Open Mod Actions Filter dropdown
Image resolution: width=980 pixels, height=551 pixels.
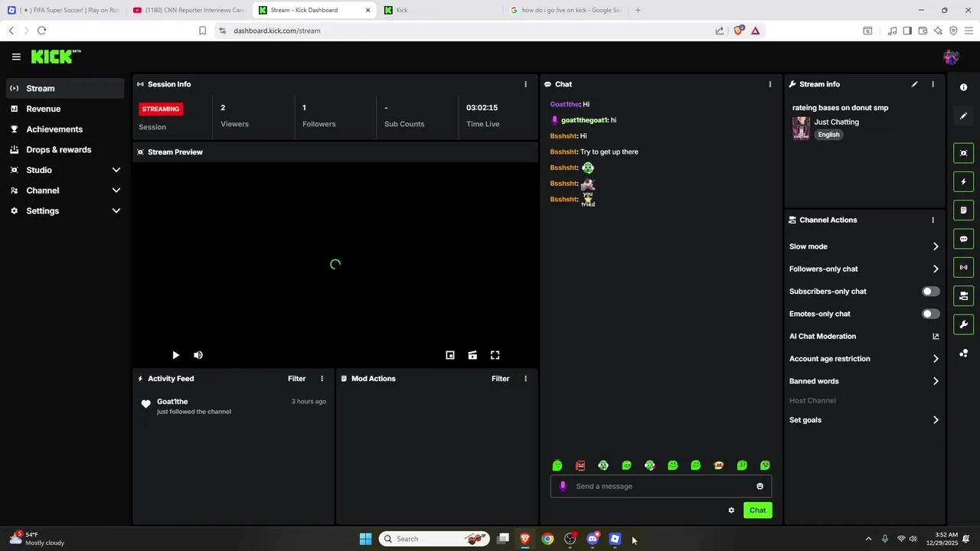click(x=500, y=379)
